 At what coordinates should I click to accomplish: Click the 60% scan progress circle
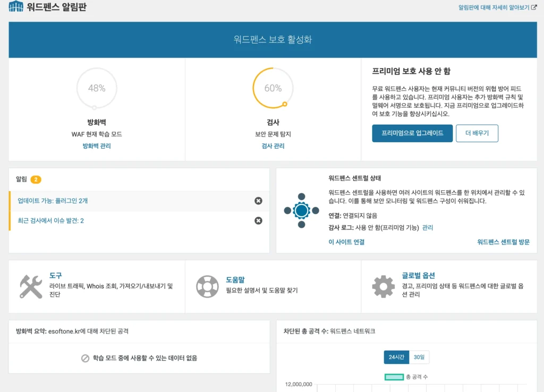tap(273, 88)
